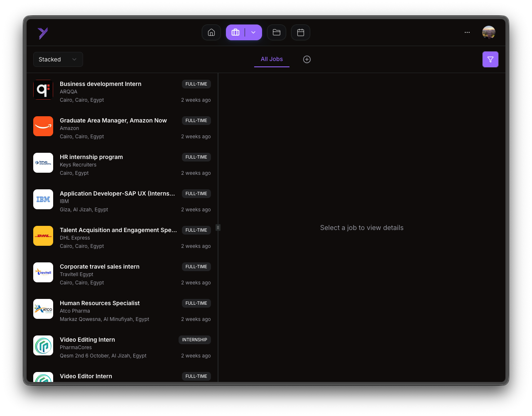This screenshot has height=416, width=532.
Task: Open the purple filter button
Action: (490, 59)
